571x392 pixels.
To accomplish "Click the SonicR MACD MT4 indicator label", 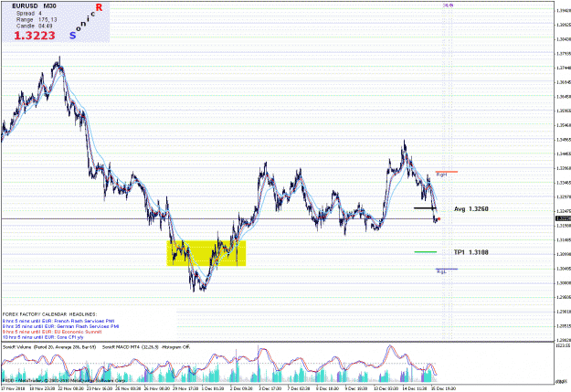I will 146,347.
